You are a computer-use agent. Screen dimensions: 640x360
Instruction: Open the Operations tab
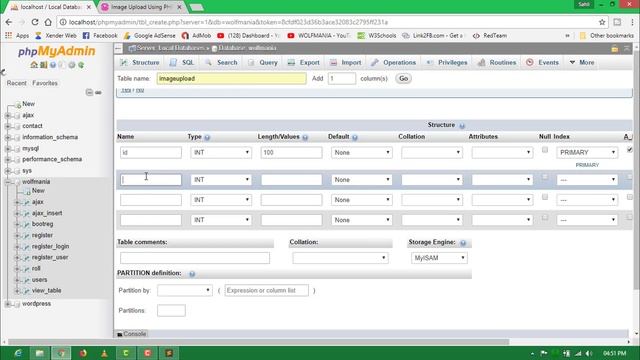pos(393,62)
